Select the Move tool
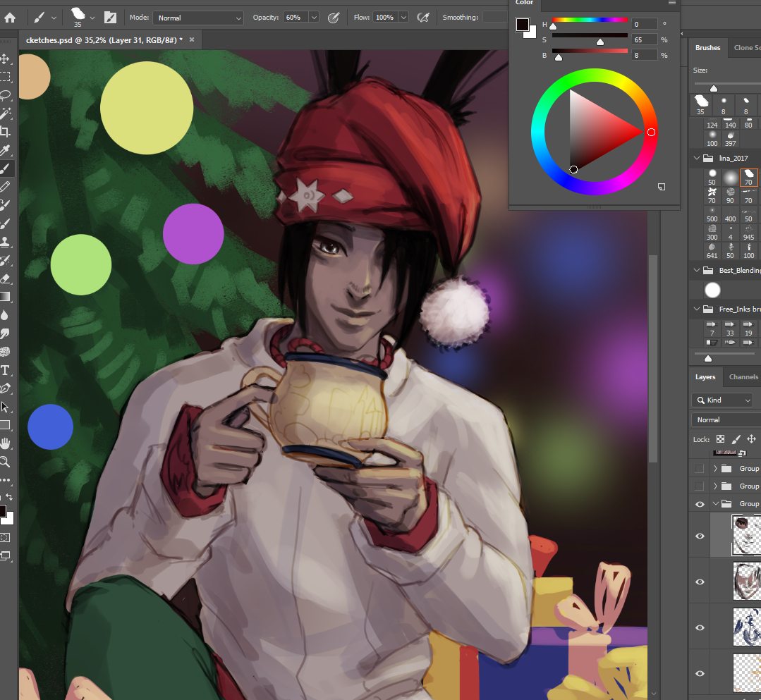This screenshot has width=761, height=700. (x=5, y=59)
